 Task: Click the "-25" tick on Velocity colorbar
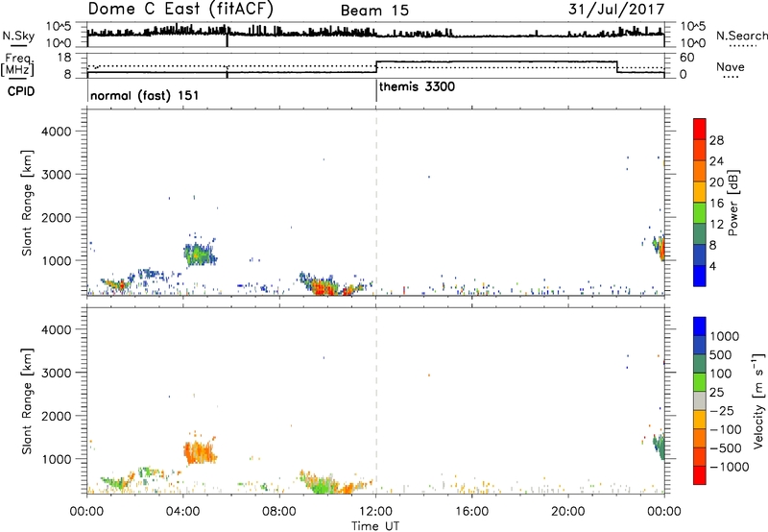[x=722, y=411]
